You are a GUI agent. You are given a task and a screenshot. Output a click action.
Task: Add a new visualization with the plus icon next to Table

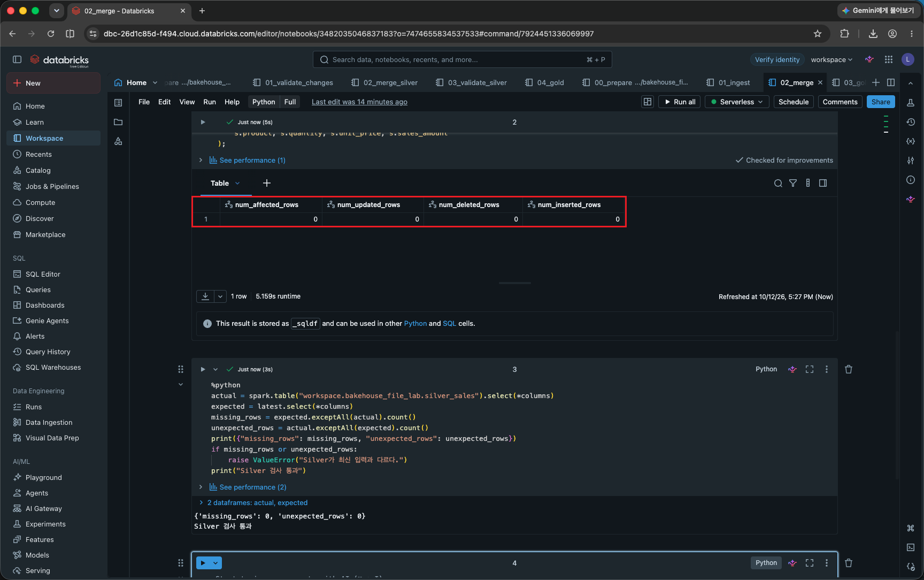[x=267, y=183]
